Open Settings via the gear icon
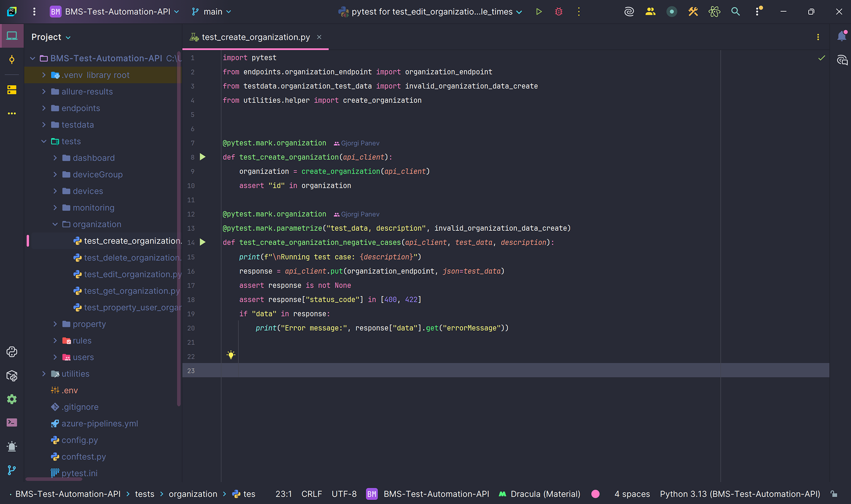 (x=12, y=399)
